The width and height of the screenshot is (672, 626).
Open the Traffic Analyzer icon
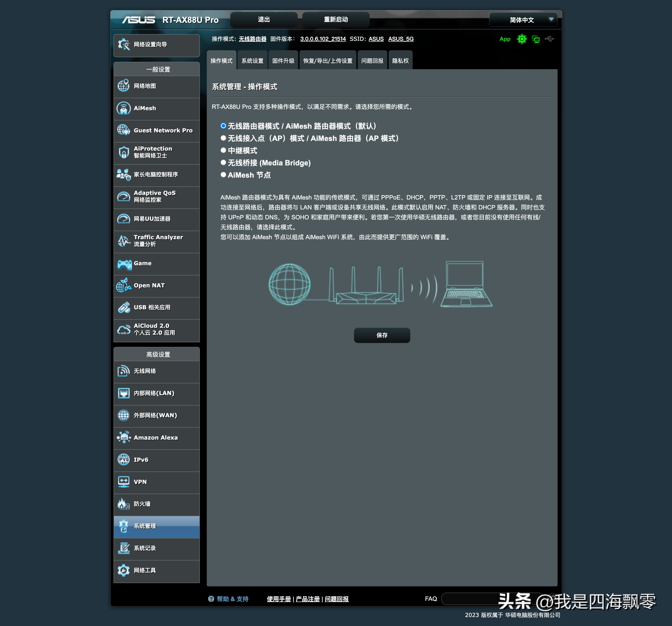click(124, 241)
